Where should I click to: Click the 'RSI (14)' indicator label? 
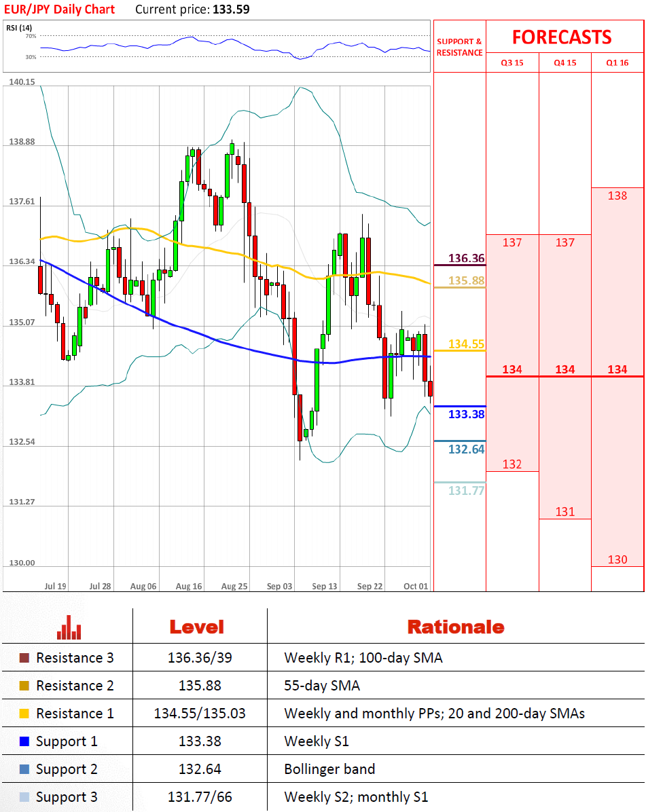[x=19, y=28]
